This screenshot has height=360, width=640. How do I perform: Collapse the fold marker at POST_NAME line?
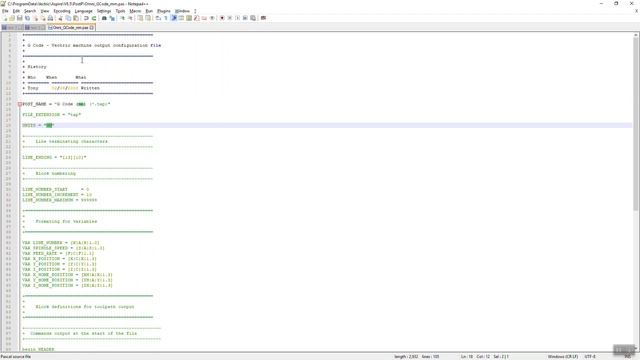pyautogui.click(x=20, y=104)
